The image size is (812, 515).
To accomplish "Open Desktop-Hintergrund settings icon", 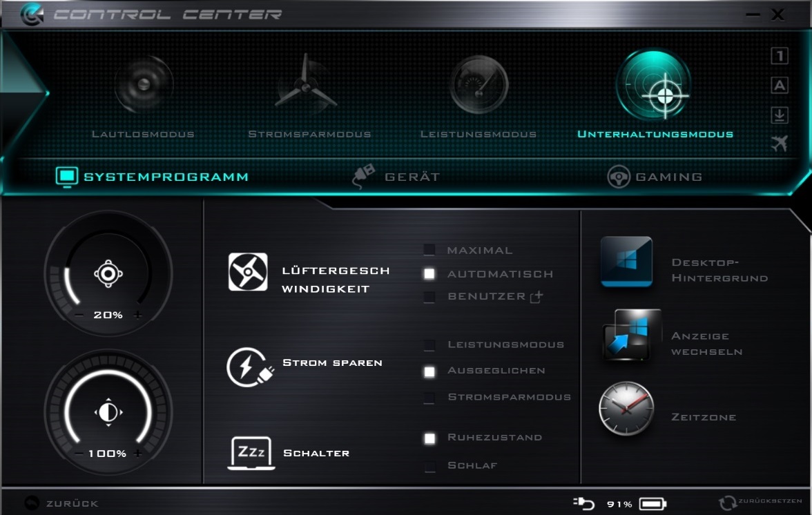I will pyautogui.click(x=627, y=262).
